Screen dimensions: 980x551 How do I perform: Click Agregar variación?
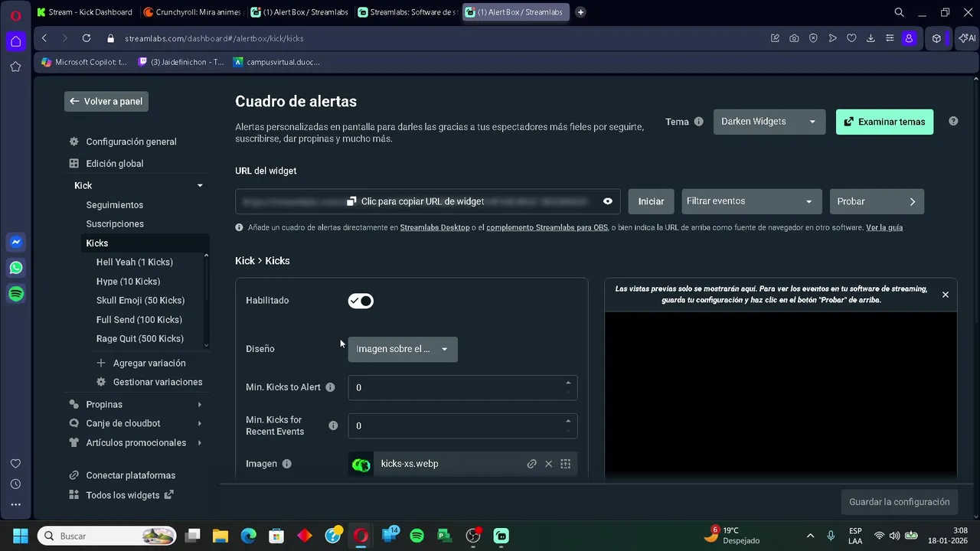coord(142,364)
